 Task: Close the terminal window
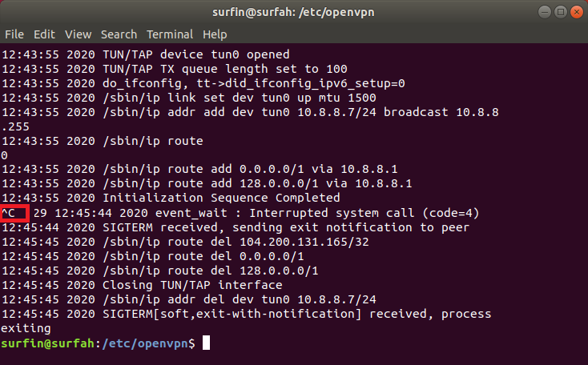tap(574, 12)
